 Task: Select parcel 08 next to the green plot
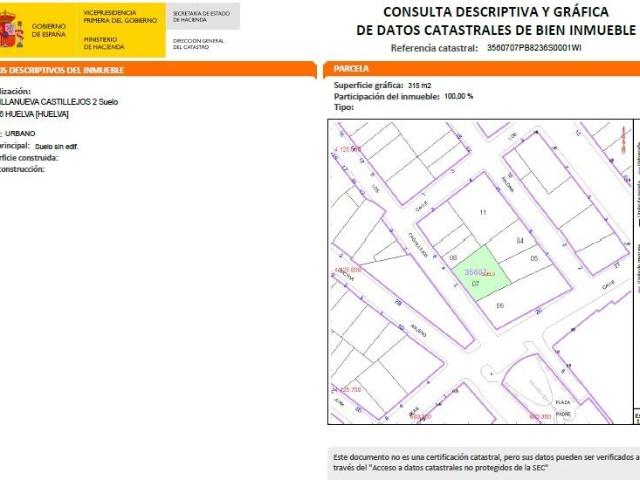coord(453,258)
